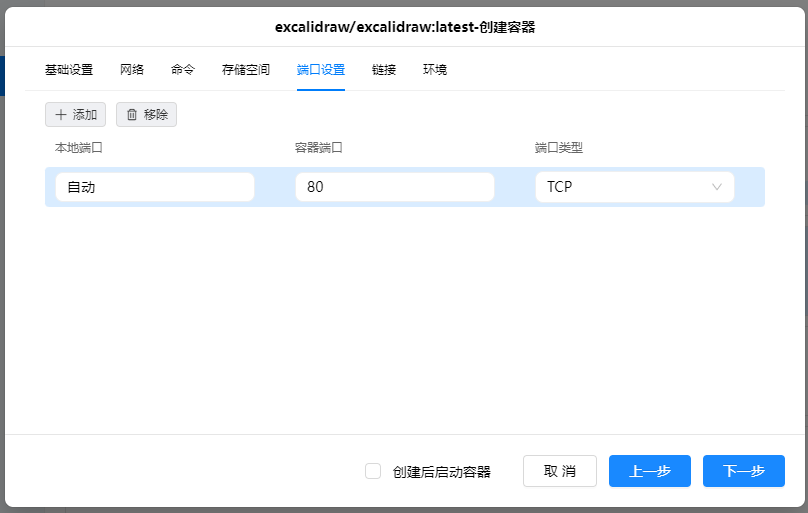808x513 pixels.
Task: Switch to the 链接 tab
Action: click(x=384, y=70)
